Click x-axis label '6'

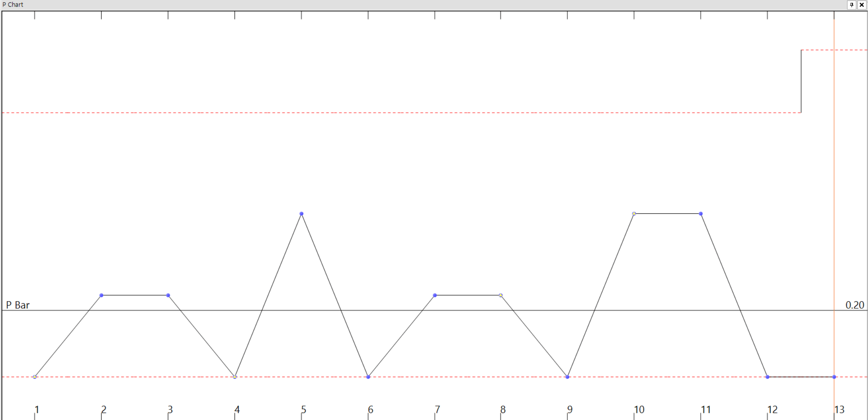[370, 409]
